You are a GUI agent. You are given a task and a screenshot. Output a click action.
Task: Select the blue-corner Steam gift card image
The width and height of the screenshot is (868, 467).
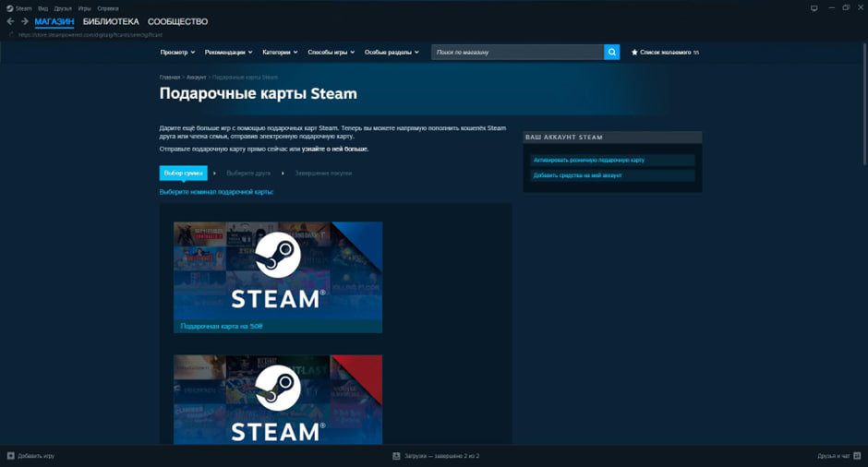click(x=278, y=270)
